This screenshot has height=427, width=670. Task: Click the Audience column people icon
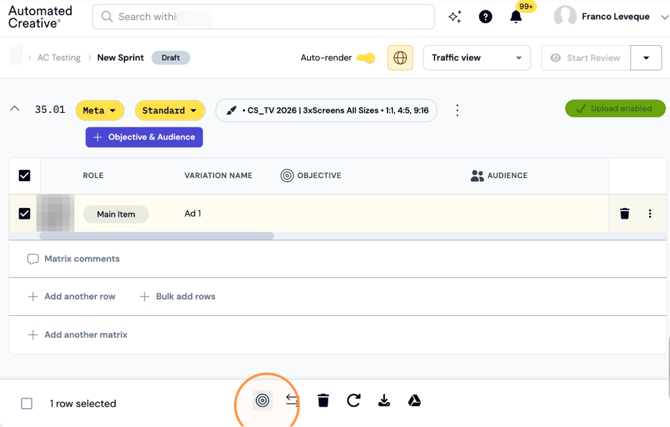click(477, 176)
